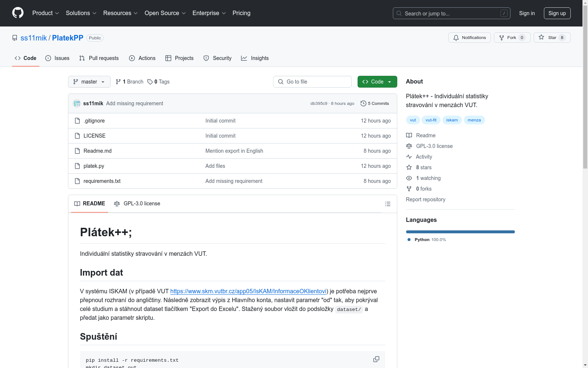Fork the PlatekPP repository
This screenshot has height=368, width=588.
[512, 38]
